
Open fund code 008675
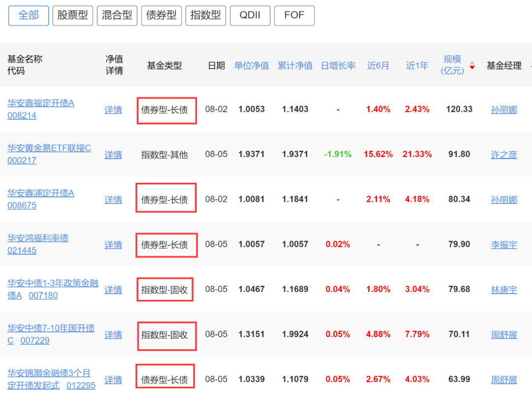22,206
